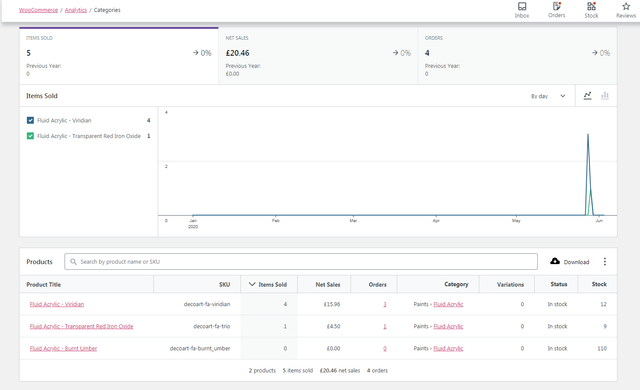Sort table by Product Title header
The height and width of the screenshot is (390, 640).
click(44, 284)
